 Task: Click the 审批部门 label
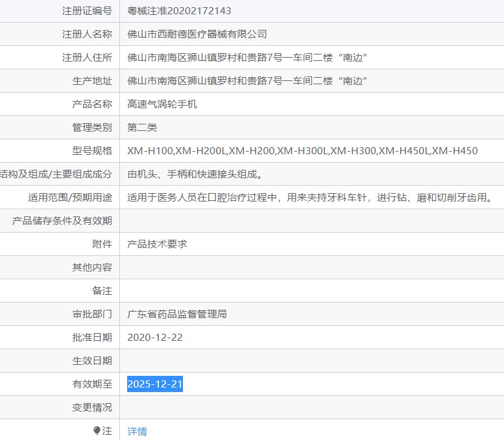point(92,314)
